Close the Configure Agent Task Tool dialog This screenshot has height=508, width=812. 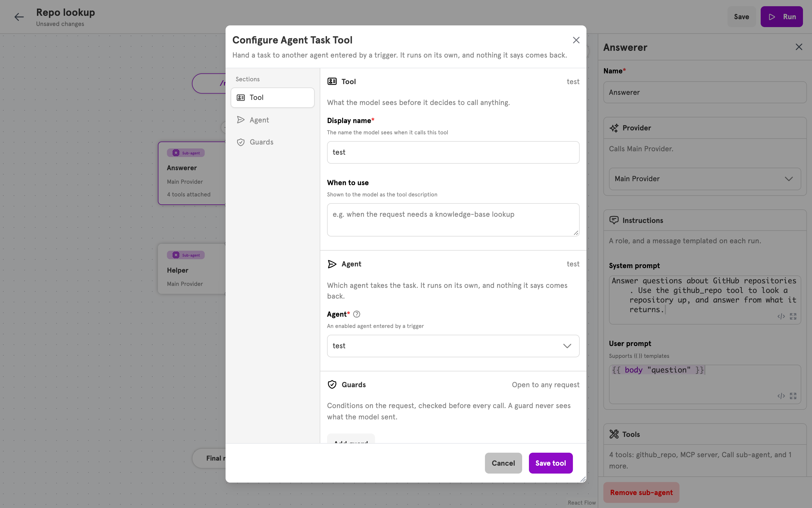tap(576, 40)
